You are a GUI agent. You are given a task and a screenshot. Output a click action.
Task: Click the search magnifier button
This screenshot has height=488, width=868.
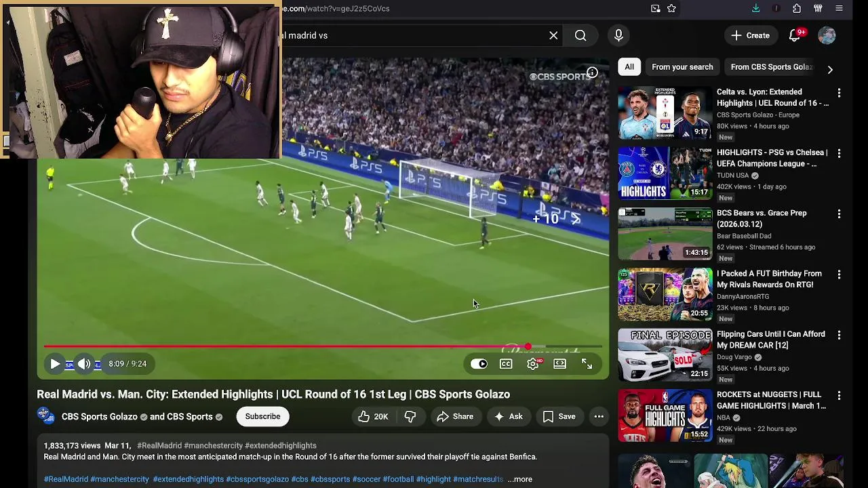click(580, 35)
